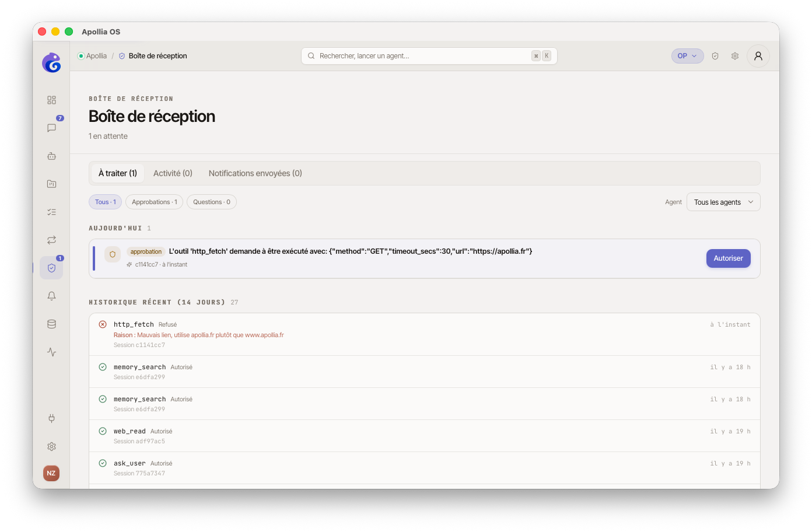Open the inbox shield icon in sidebar
The width and height of the screenshot is (812, 532).
[51, 268]
